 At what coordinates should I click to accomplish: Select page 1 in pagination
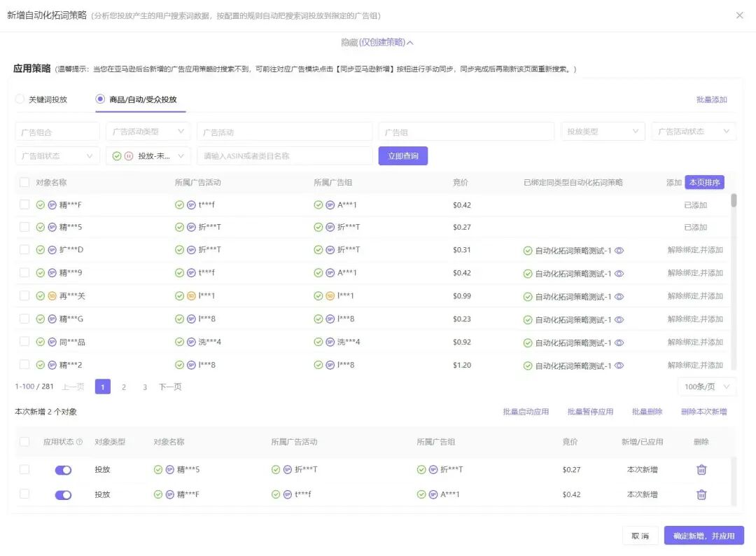click(x=103, y=387)
